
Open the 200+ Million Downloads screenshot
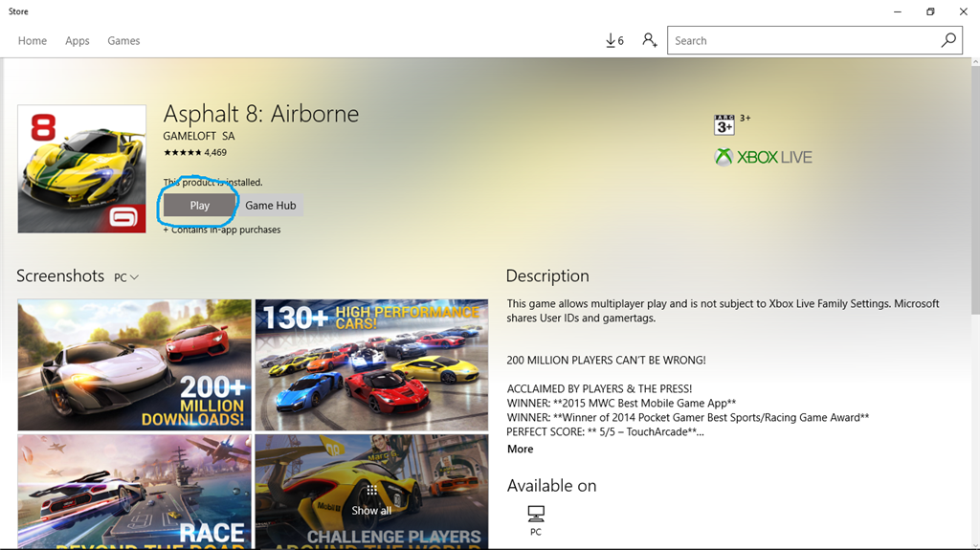pyautogui.click(x=134, y=365)
